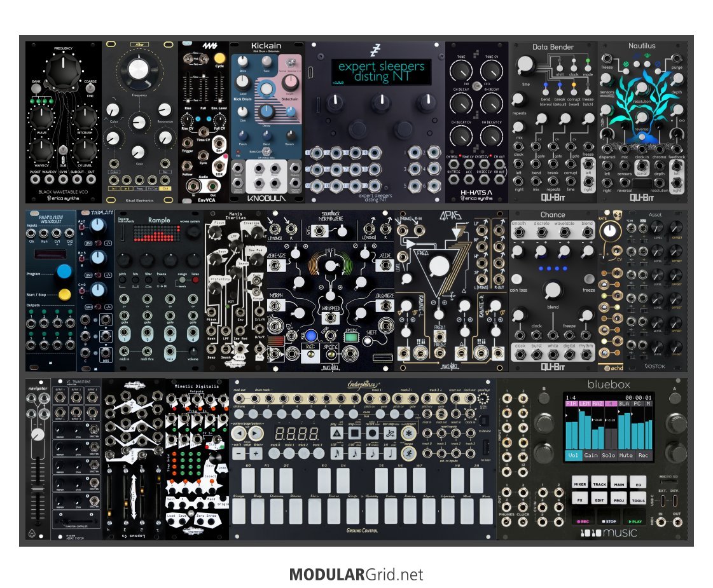The height and width of the screenshot is (588, 713).
Task: Hit the yellow Start/Stop button on Pam's
Action: coord(65,294)
